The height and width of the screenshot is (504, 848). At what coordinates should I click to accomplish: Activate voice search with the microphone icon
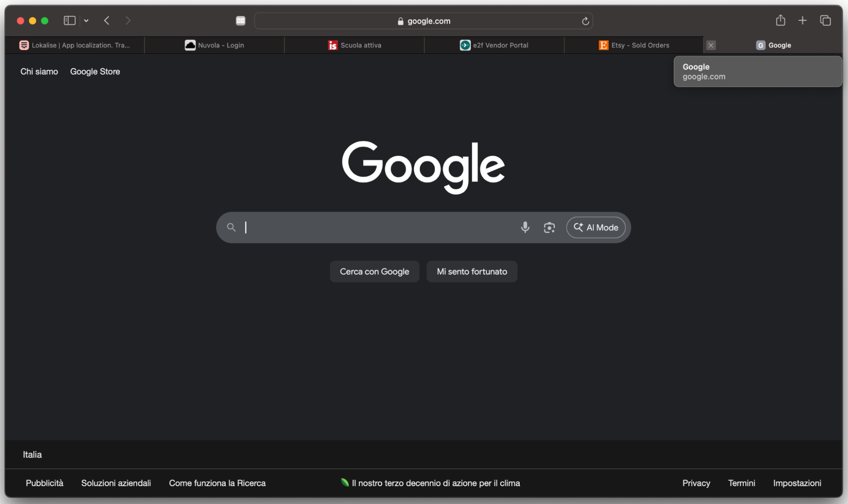tap(525, 227)
